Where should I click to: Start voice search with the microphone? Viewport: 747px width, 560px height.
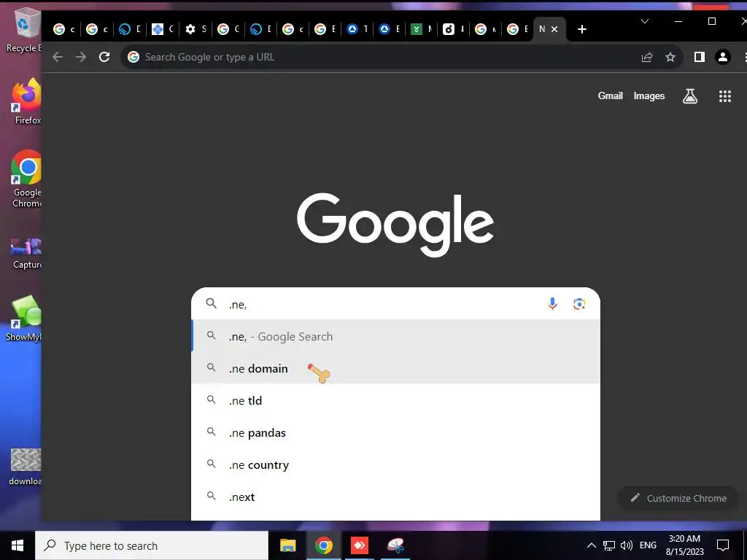pyautogui.click(x=552, y=304)
